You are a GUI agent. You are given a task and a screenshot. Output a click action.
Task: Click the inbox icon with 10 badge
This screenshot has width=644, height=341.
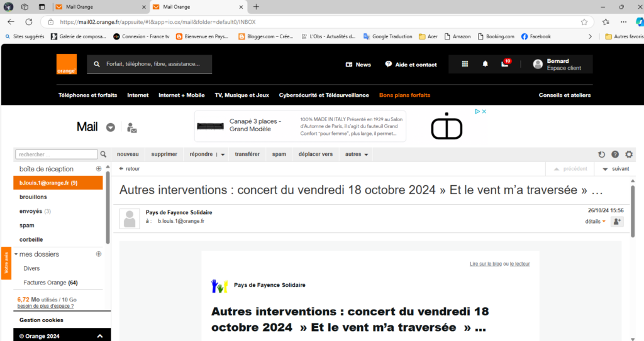tap(505, 64)
